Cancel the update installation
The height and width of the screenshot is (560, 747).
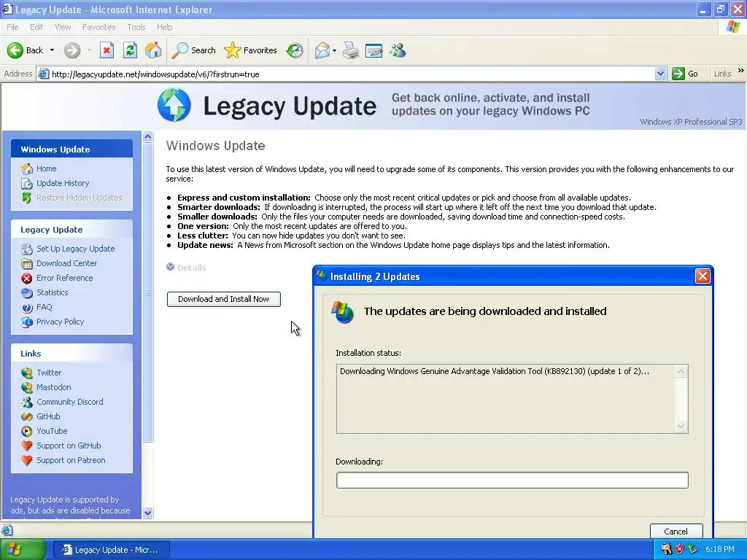pyautogui.click(x=676, y=532)
